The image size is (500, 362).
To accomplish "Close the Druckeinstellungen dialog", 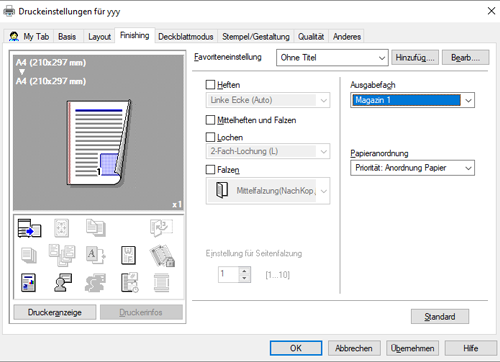I will pos(491,11).
